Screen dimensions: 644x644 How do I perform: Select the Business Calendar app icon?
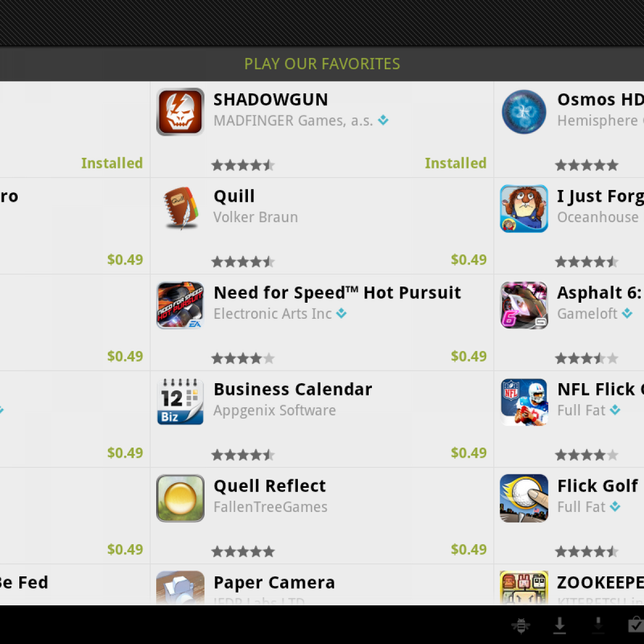180,401
